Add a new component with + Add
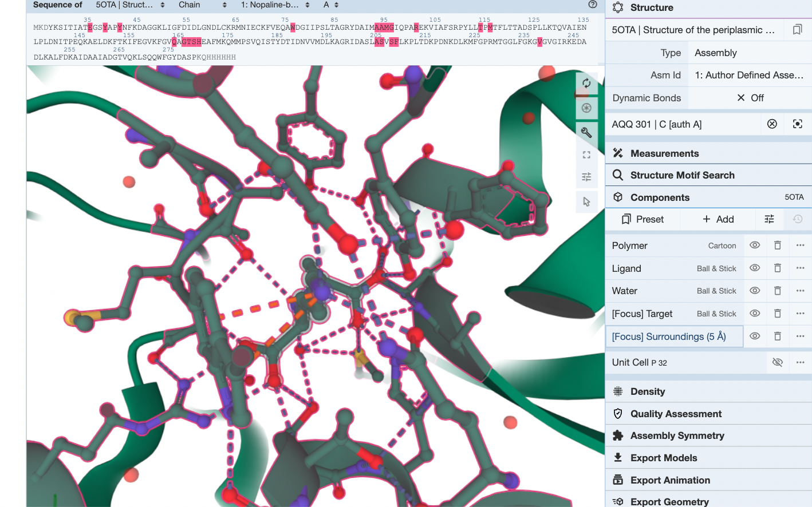The image size is (812, 507). click(718, 219)
